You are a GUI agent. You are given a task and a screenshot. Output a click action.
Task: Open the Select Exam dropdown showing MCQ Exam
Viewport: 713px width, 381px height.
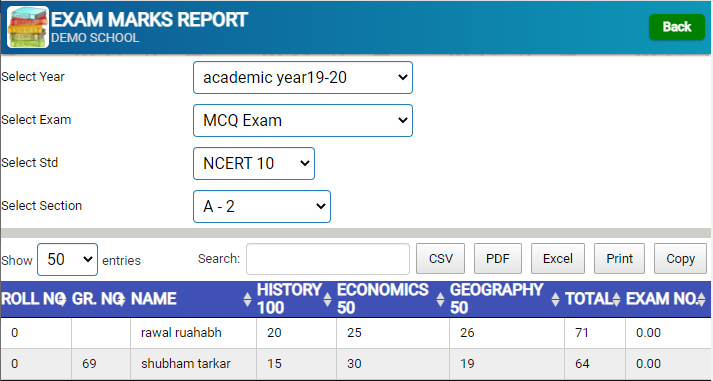click(303, 120)
